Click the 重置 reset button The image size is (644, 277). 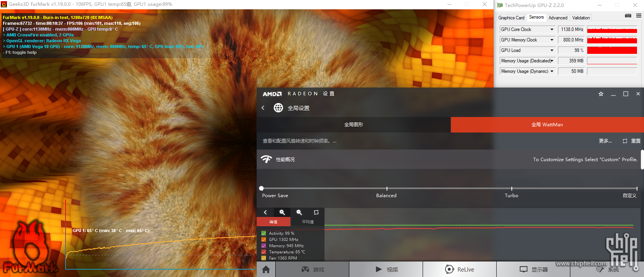636,141
